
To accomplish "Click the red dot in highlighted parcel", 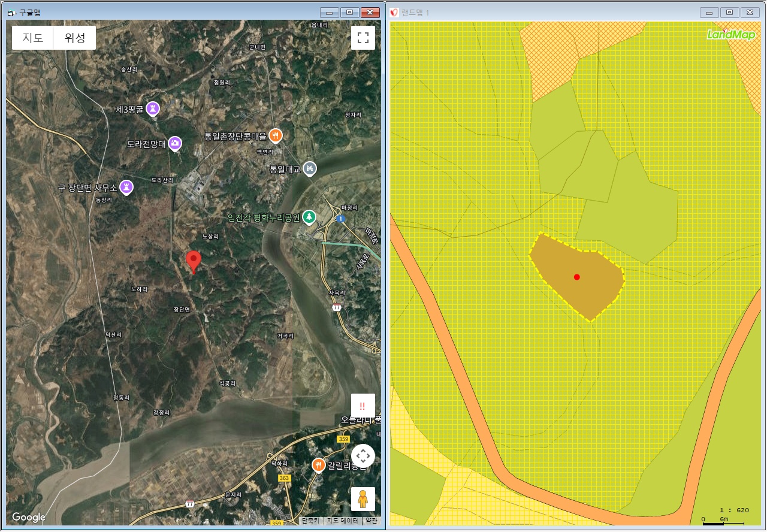I will click(576, 277).
